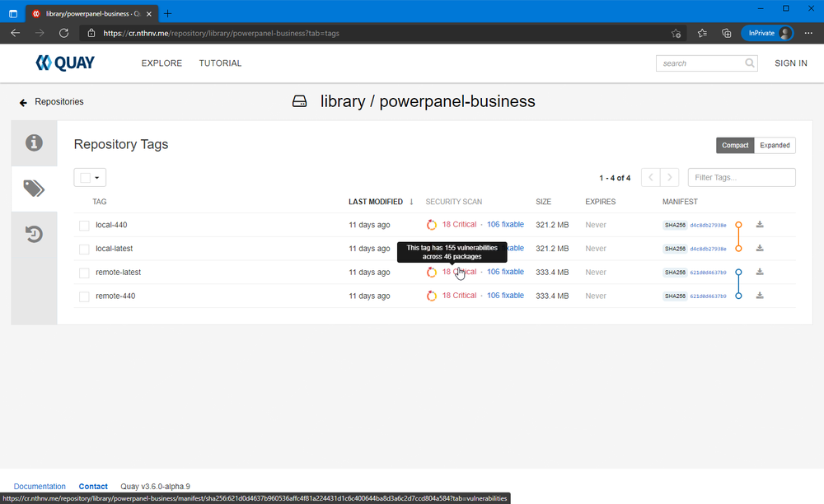The height and width of the screenshot is (504, 824).
Task: Click the Sign In link
Action: pos(791,63)
